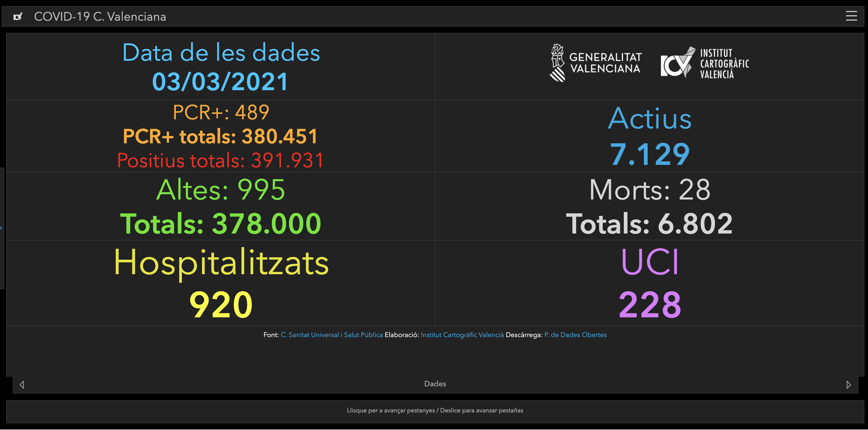
Task: Open P. de Dades Obertes download link
Action: pos(575,335)
